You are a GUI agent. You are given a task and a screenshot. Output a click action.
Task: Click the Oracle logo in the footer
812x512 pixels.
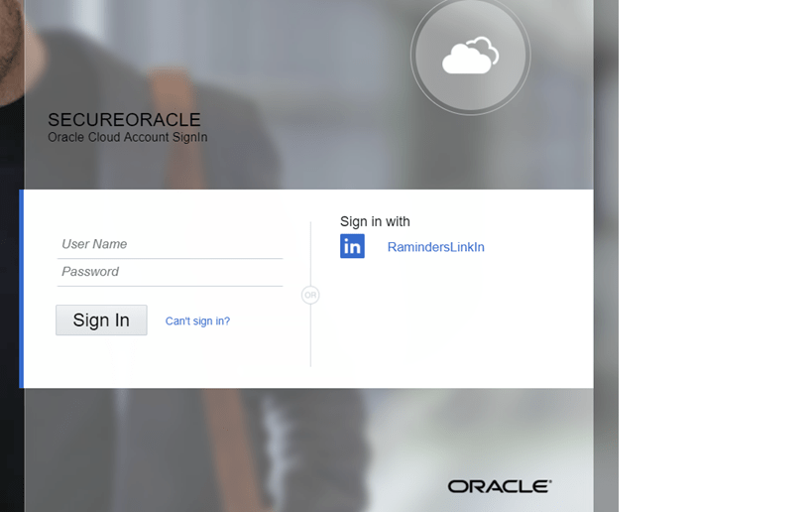pos(499,486)
